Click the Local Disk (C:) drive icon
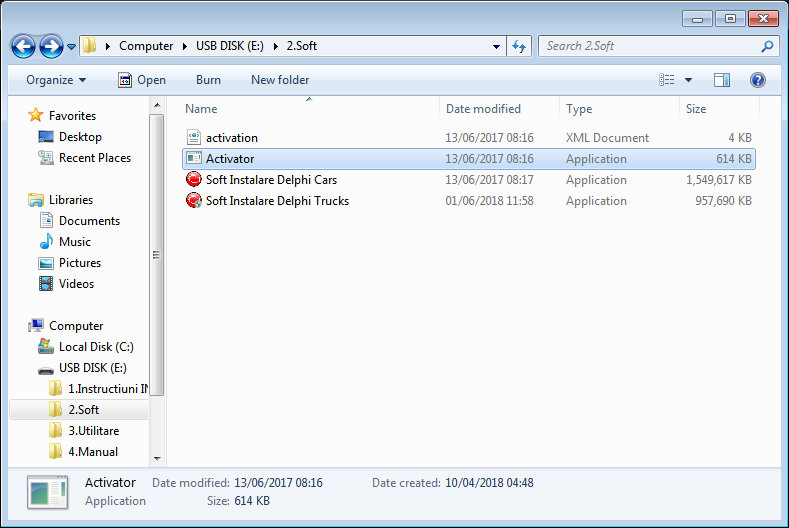The image size is (789, 528). (46, 346)
